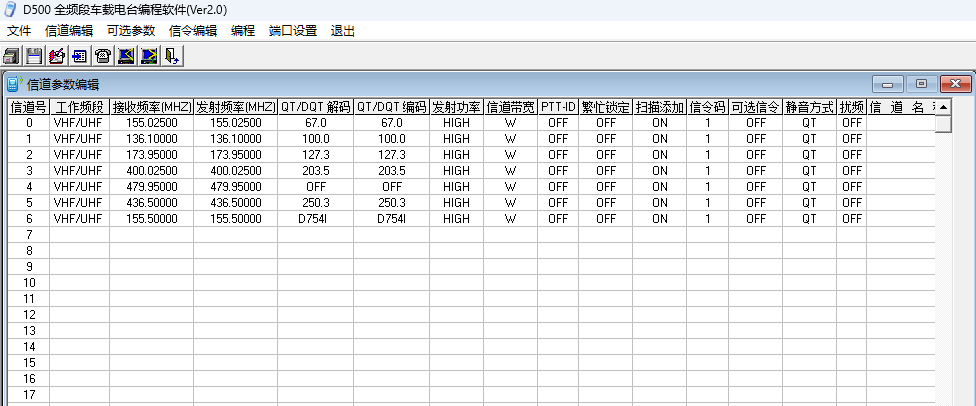Image resolution: width=976 pixels, height=406 pixels.
Task: Select the 155.02500 receive frequency cell in channel 0
Action: [x=152, y=123]
